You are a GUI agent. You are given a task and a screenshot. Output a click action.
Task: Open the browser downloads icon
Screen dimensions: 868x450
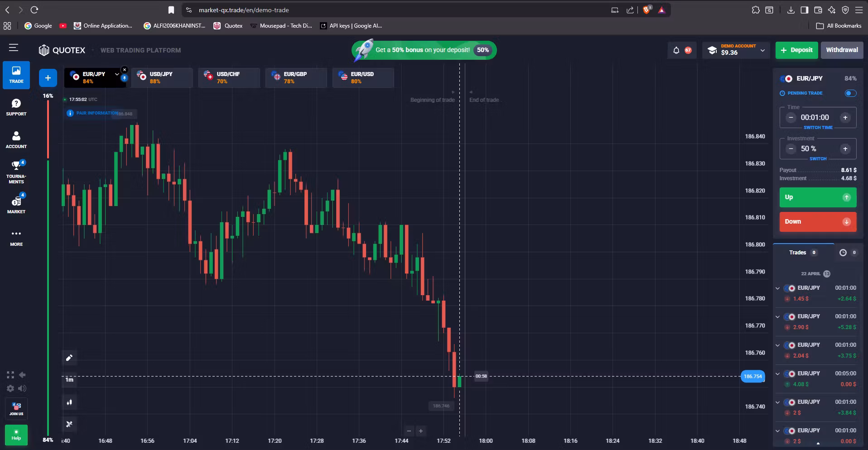[791, 10]
